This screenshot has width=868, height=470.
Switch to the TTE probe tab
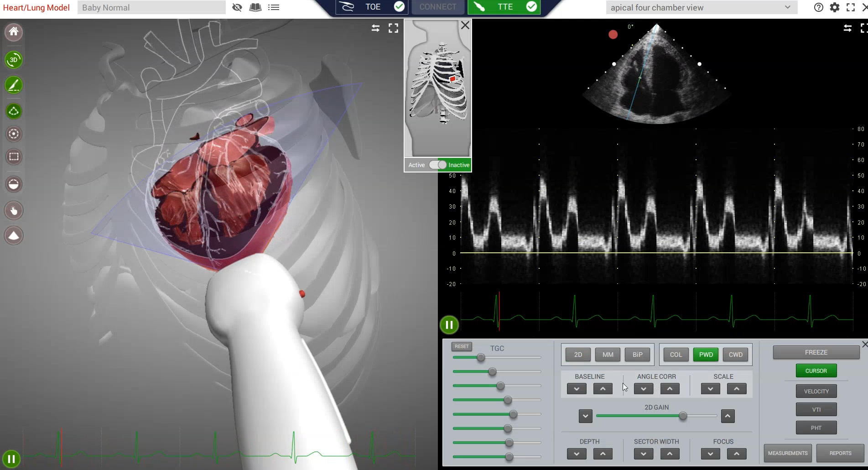[504, 7]
